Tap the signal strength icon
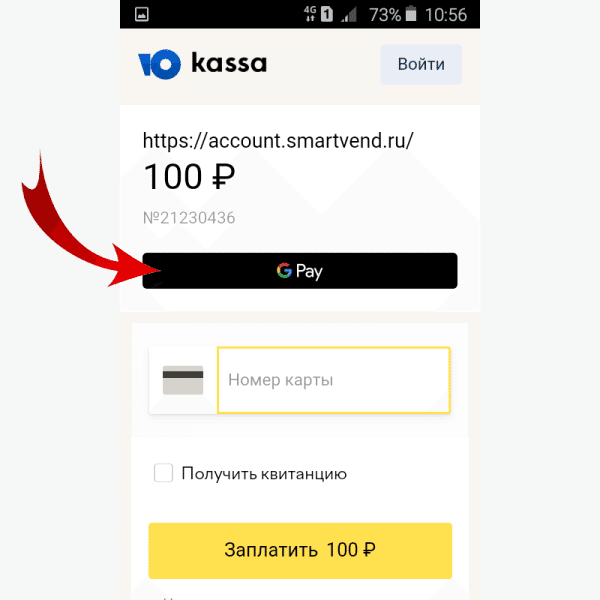 click(x=349, y=15)
